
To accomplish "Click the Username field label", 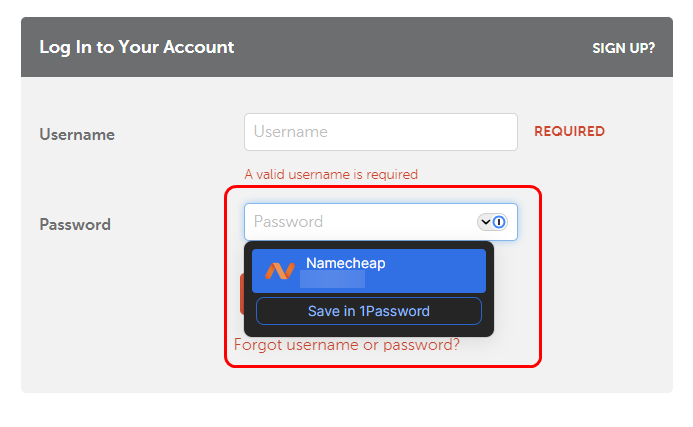I will pyautogui.click(x=77, y=134).
